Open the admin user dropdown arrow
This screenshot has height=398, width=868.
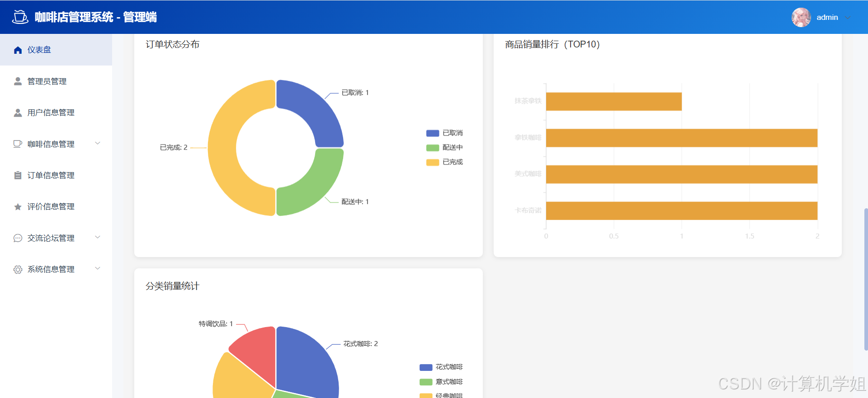tap(848, 18)
